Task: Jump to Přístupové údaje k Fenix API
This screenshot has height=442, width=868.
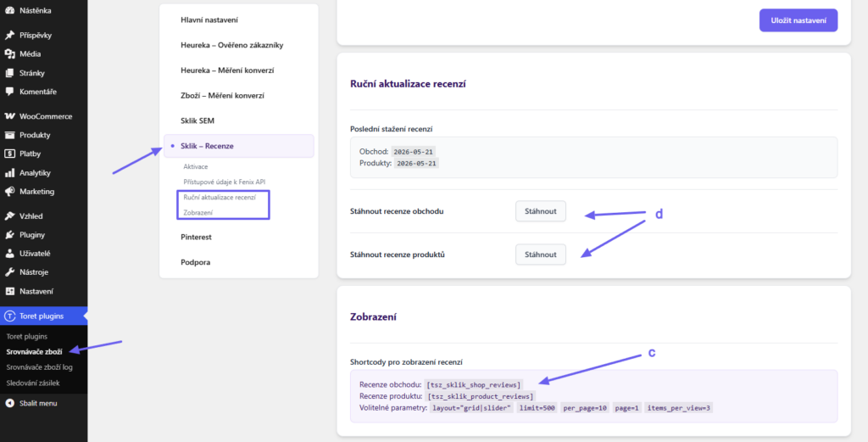Action: [x=225, y=182]
